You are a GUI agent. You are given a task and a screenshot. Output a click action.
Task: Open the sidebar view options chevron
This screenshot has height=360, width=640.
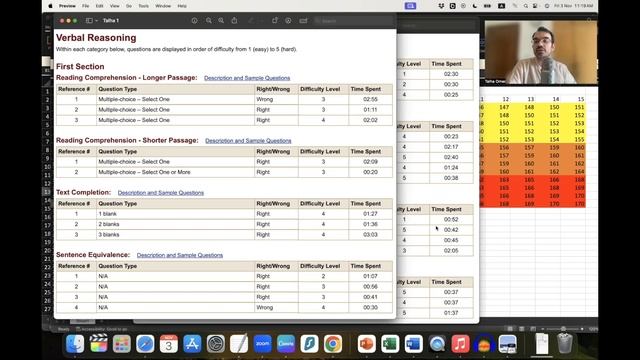96,20
